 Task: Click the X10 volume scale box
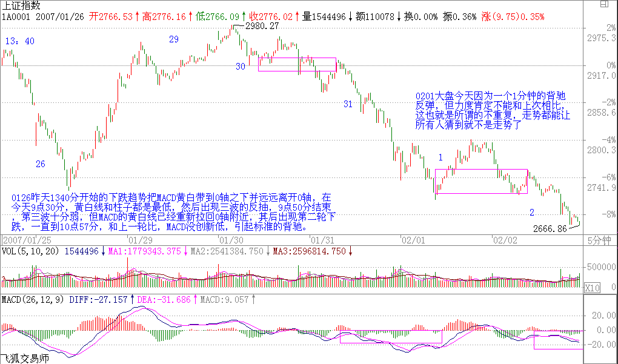tap(591, 288)
